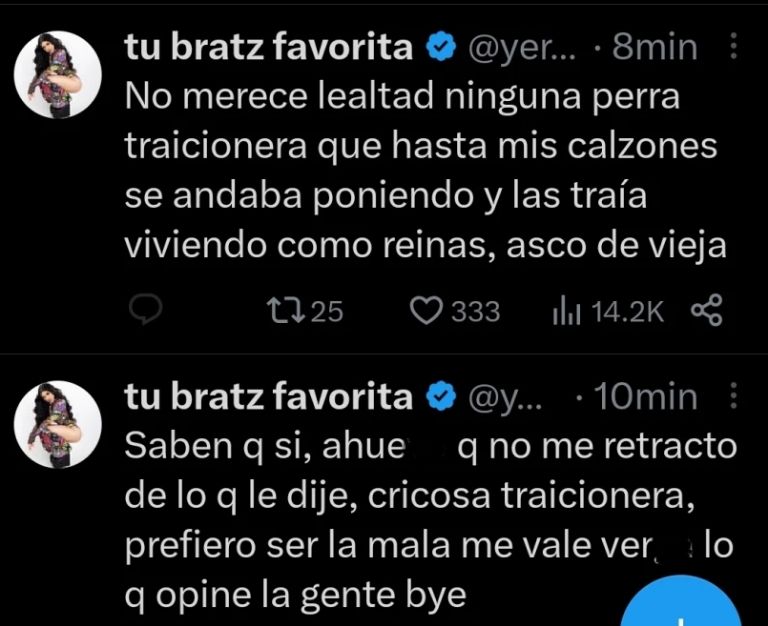View analytics showing 14.2K views

pos(566,312)
